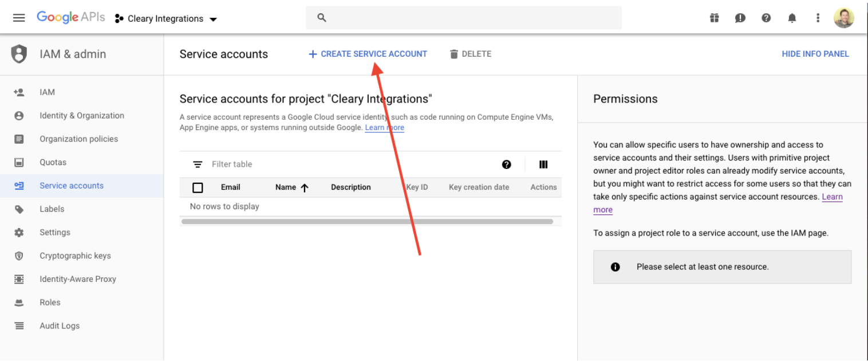Toggle the select-all checkbox
This screenshot has width=868, height=361.
click(198, 187)
